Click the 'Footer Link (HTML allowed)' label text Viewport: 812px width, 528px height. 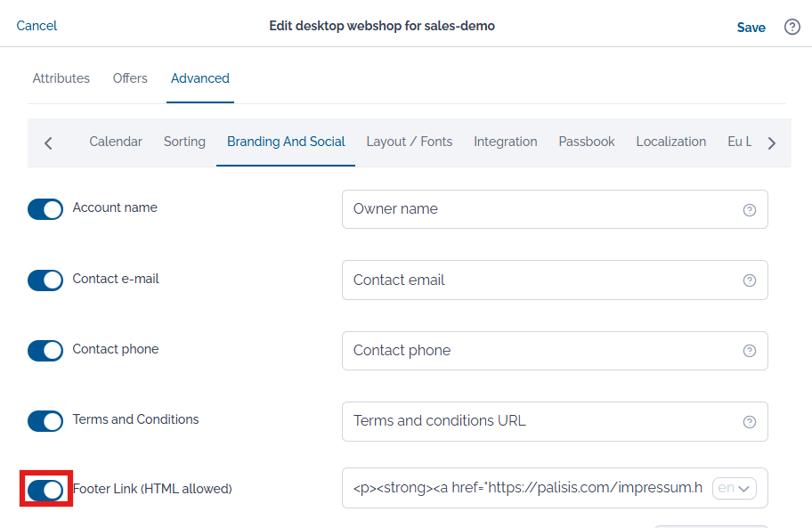click(152, 489)
